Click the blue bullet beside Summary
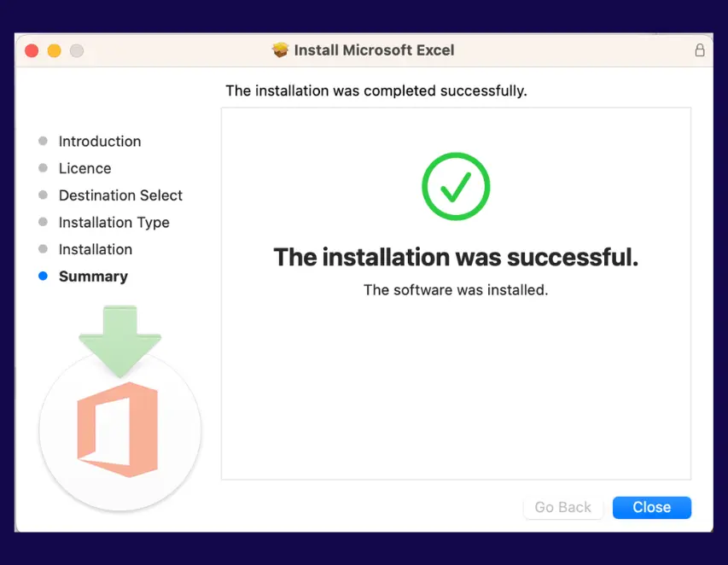This screenshot has width=728, height=565. click(43, 277)
